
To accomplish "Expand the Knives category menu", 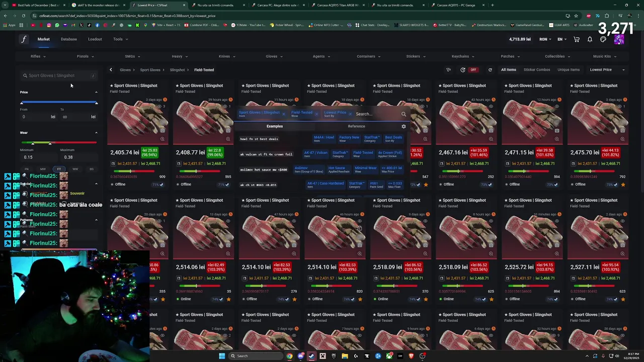I will (x=227, y=56).
